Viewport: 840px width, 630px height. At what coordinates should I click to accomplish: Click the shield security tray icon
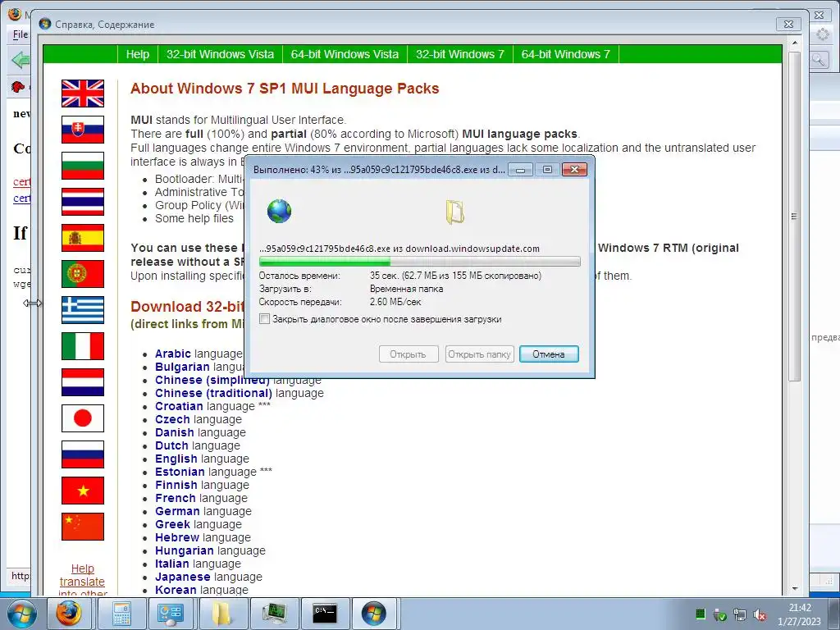point(720,615)
